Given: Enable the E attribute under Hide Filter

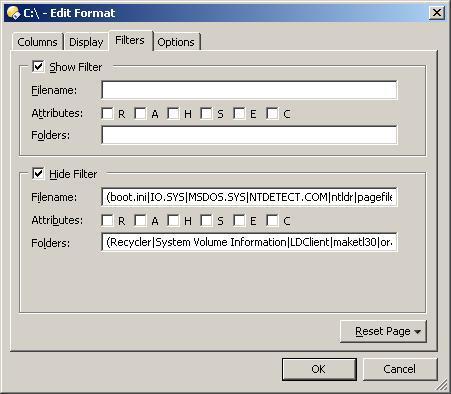Looking at the screenshot, I should click(x=239, y=220).
